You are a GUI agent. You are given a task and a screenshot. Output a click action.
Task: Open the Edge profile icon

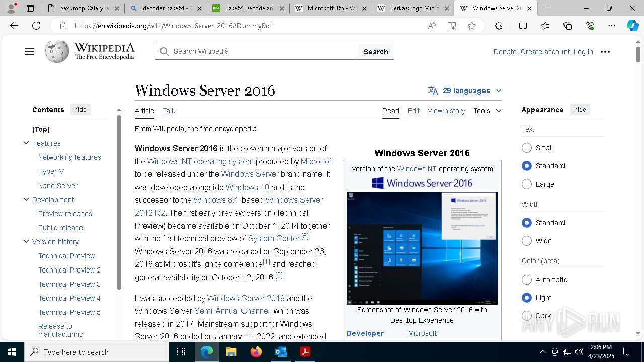click(x=11, y=8)
